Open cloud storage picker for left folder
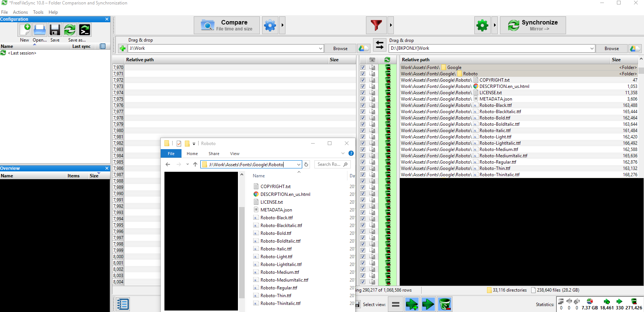The image size is (644, 312). pos(364,48)
